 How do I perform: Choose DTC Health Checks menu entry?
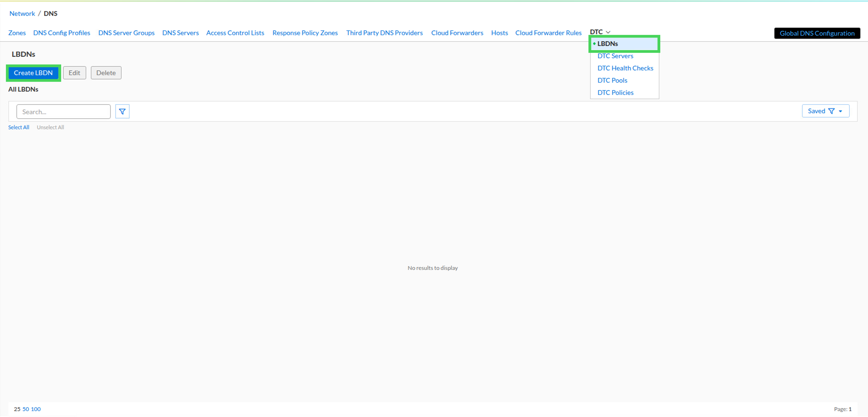(x=625, y=68)
